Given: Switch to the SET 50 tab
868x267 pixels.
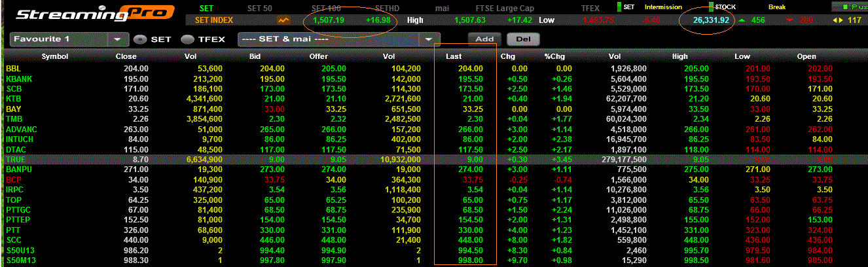Looking at the screenshot, I should coord(259,8).
